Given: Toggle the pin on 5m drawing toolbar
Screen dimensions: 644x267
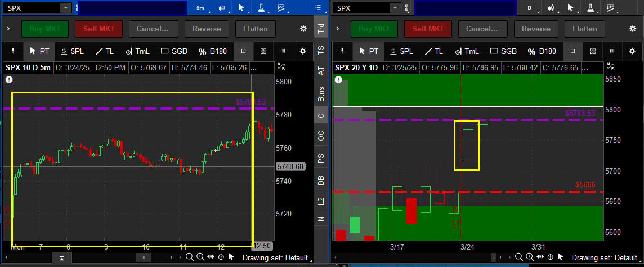Looking at the screenshot, I should pos(12,51).
